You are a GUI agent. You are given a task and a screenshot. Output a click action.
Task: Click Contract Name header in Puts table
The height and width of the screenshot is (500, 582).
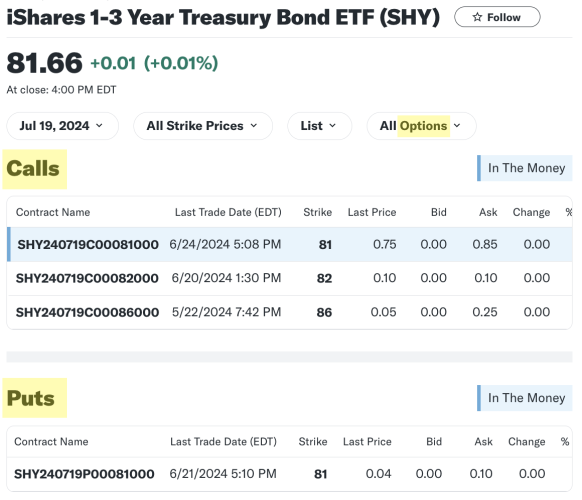coord(51,442)
